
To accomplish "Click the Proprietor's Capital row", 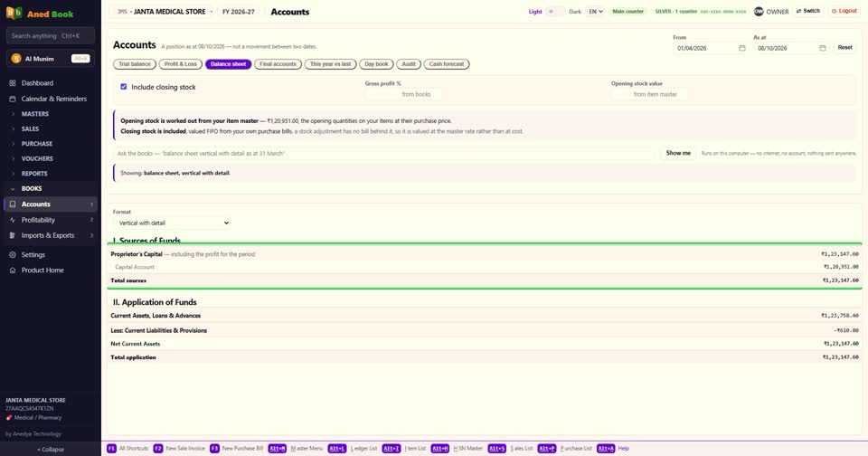I will coord(485,253).
